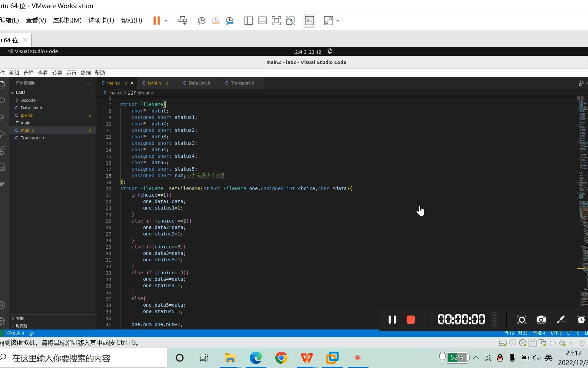588x368 pixels.
Task: Expand the .vscode folder
Action: pyautogui.click(x=53, y=100)
